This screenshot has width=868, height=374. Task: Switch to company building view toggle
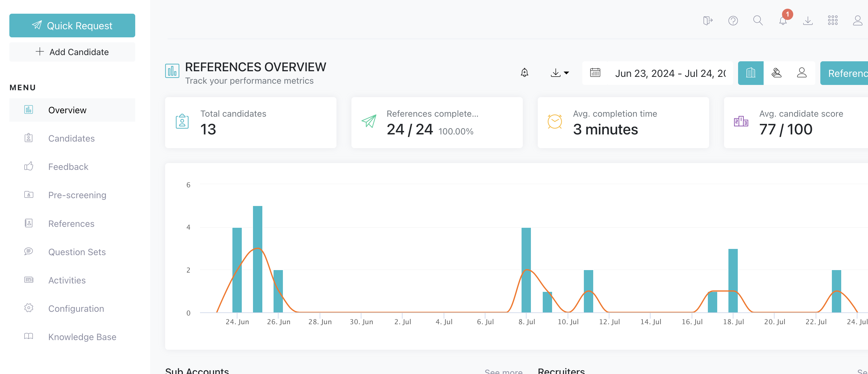point(751,73)
